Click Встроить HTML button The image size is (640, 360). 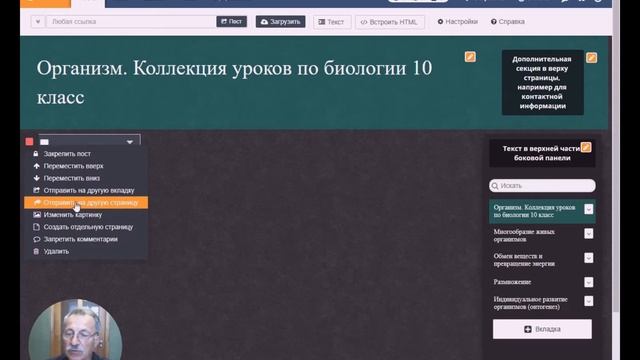(390, 22)
